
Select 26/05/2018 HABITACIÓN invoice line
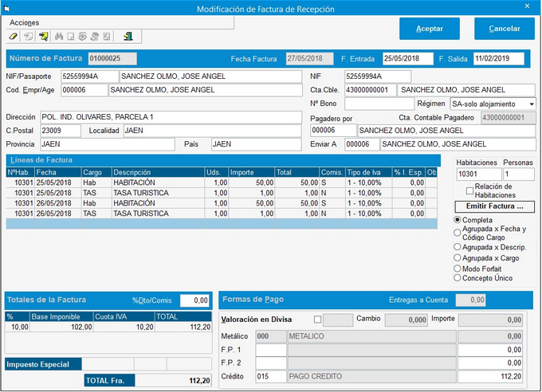[x=222, y=203]
